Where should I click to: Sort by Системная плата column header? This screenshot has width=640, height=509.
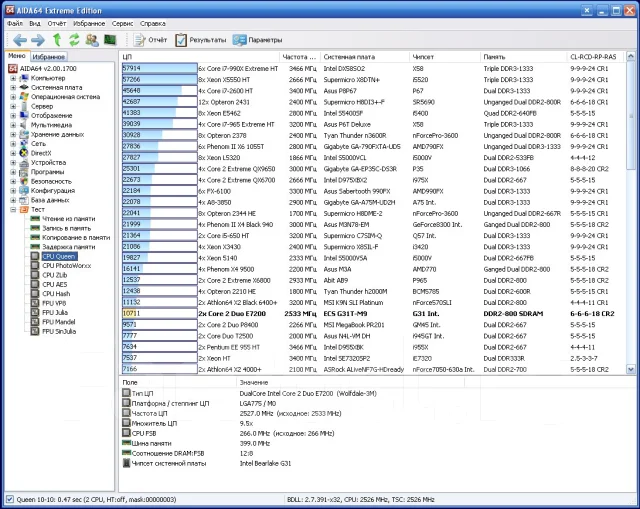(365, 57)
